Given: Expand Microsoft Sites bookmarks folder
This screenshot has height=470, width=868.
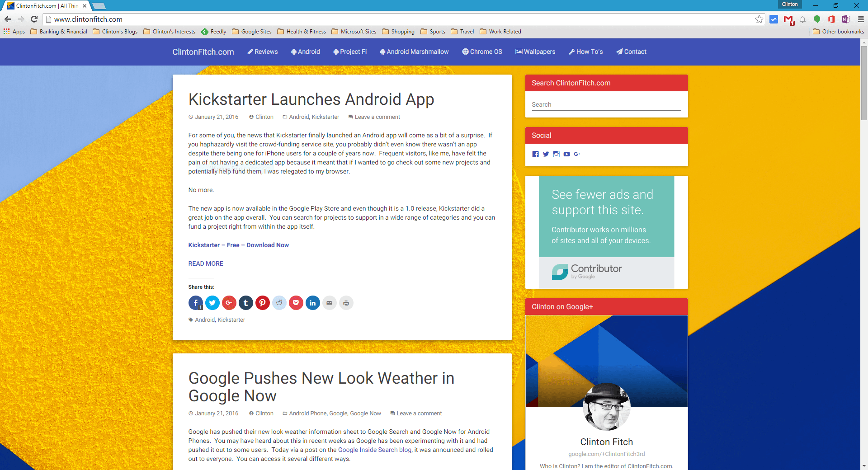Looking at the screenshot, I should 354,32.
